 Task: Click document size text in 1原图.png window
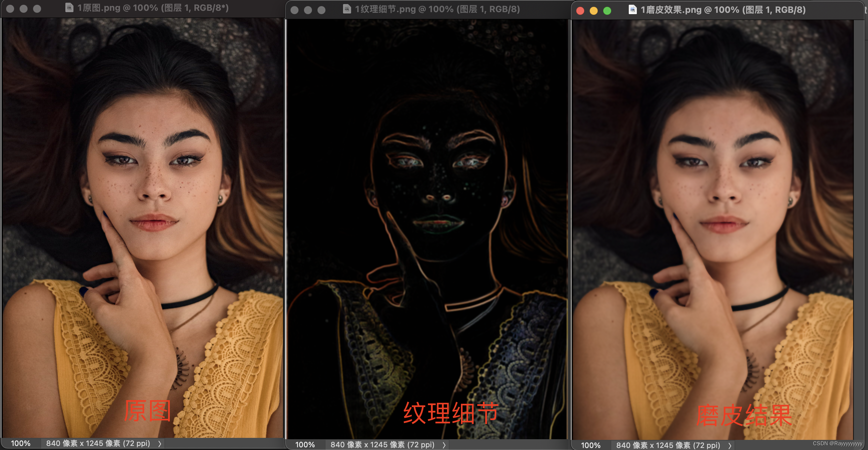98,443
